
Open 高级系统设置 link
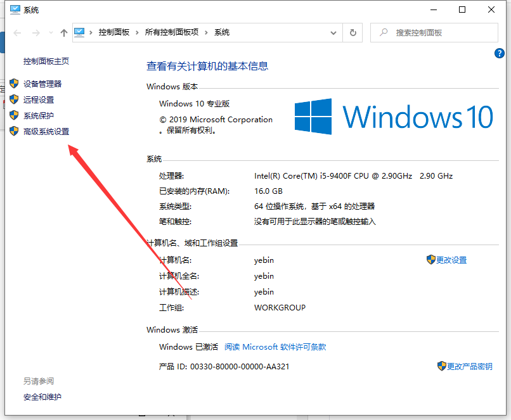coord(46,131)
